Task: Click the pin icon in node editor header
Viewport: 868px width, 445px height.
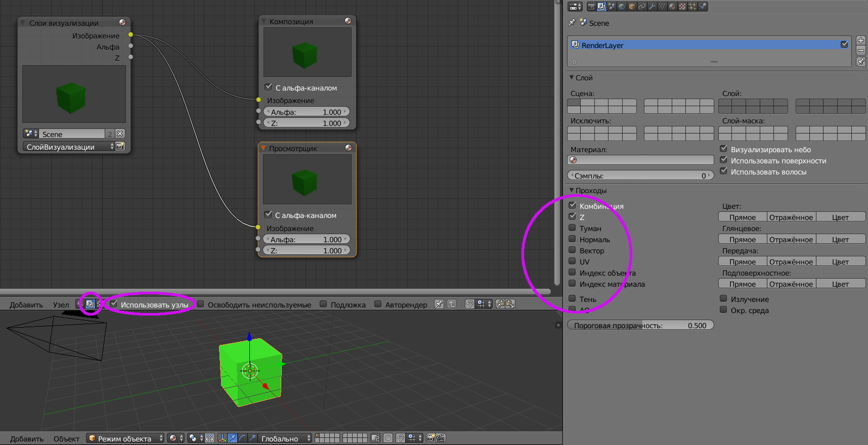Action: click(439, 304)
